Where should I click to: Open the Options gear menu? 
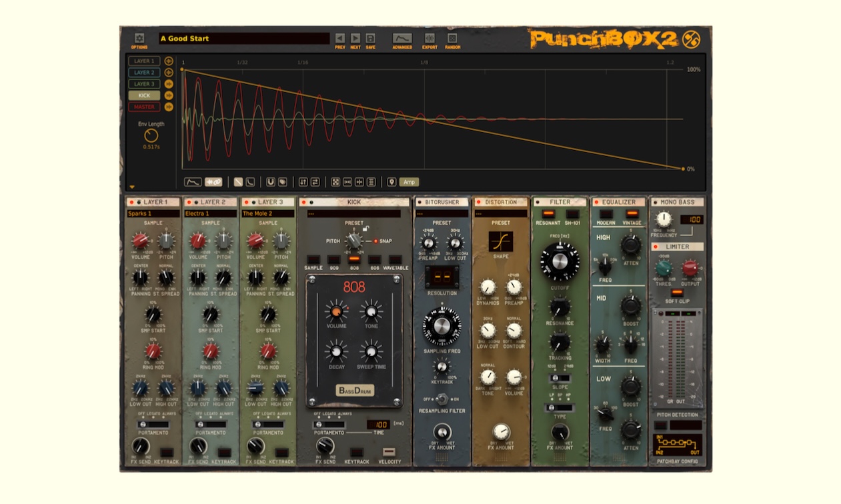point(139,39)
